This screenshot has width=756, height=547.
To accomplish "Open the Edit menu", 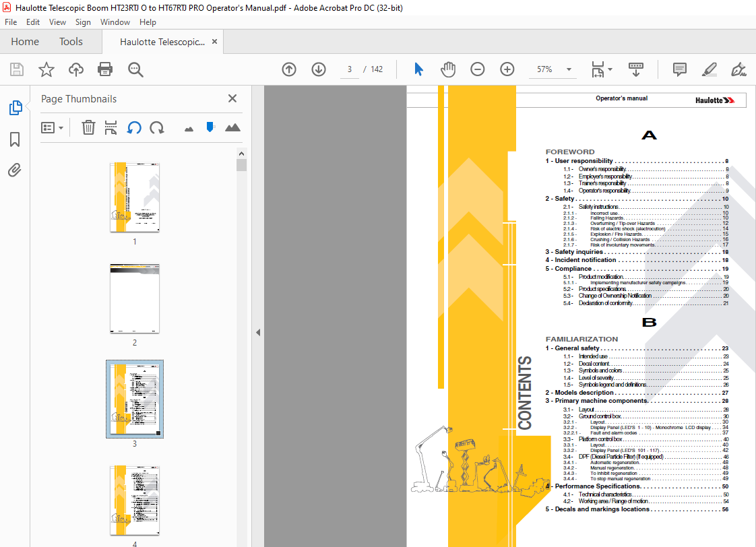I will [33, 22].
